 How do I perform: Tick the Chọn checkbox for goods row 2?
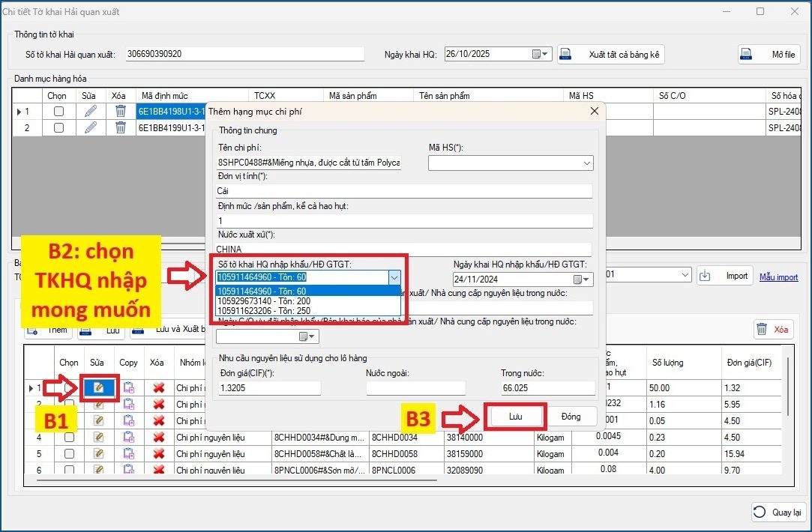(x=58, y=127)
